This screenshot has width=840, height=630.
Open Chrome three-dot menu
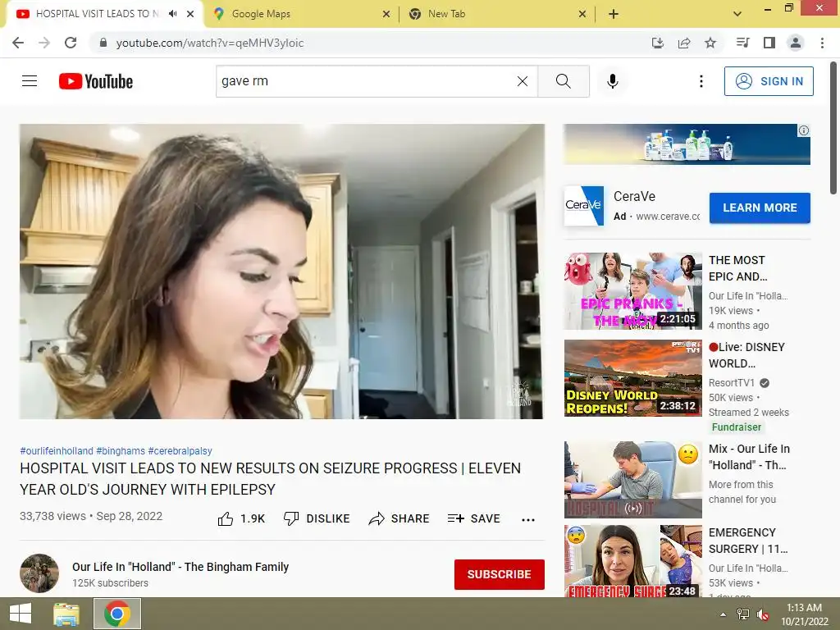coord(822,43)
